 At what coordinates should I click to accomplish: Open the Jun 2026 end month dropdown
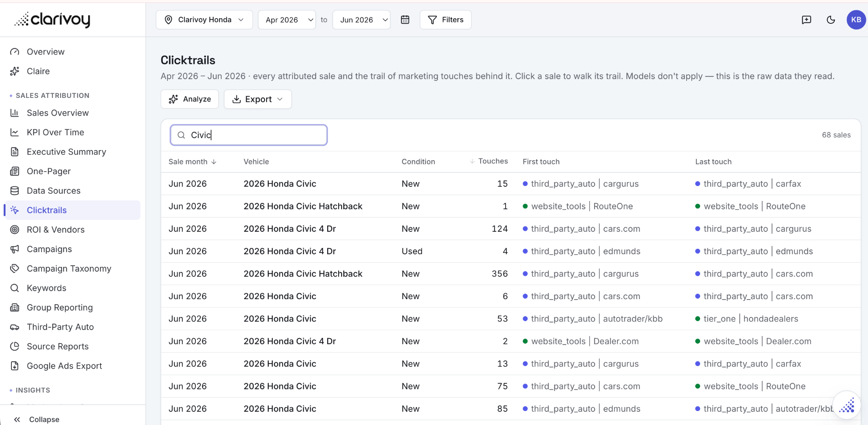coord(362,19)
